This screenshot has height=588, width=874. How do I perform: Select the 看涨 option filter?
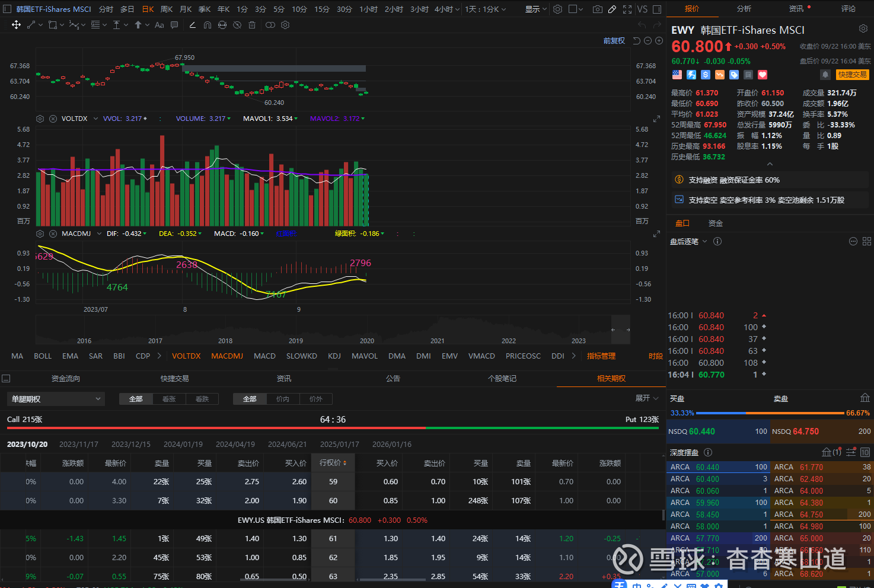click(169, 399)
